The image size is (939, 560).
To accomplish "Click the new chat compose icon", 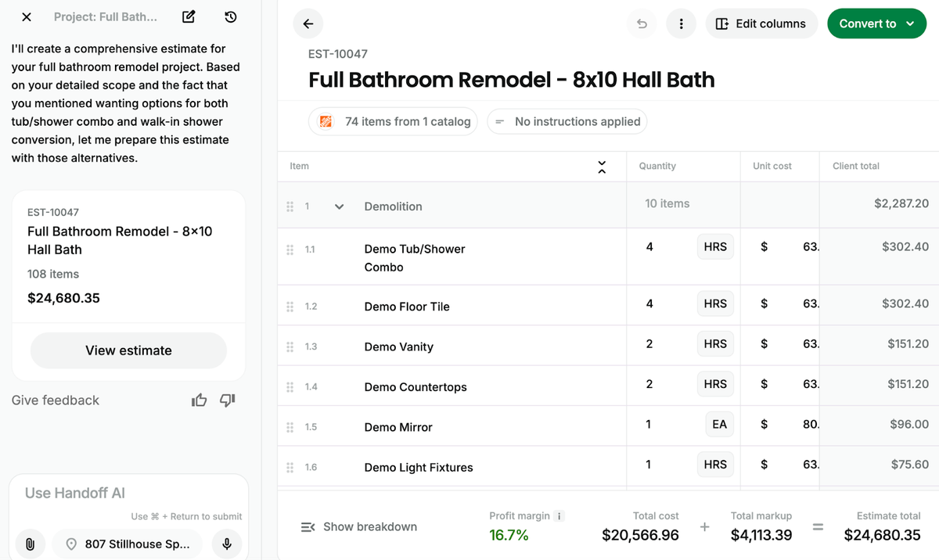I will pos(189,17).
